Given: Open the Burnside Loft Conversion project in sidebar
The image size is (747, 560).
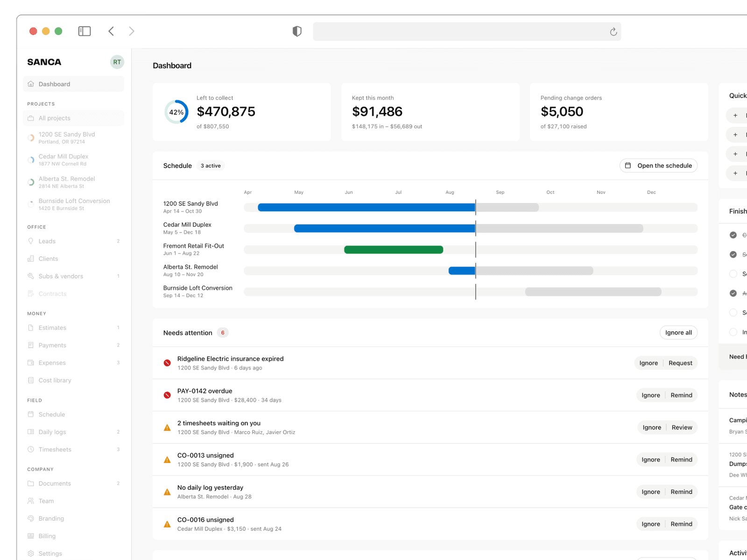Looking at the screenshot, I should [x=73, y=204].
